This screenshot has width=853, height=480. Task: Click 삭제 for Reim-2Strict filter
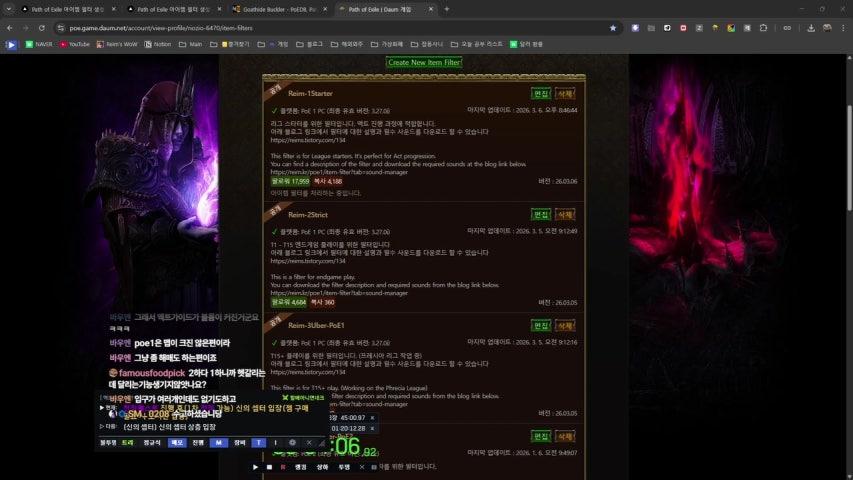(565, 214)
